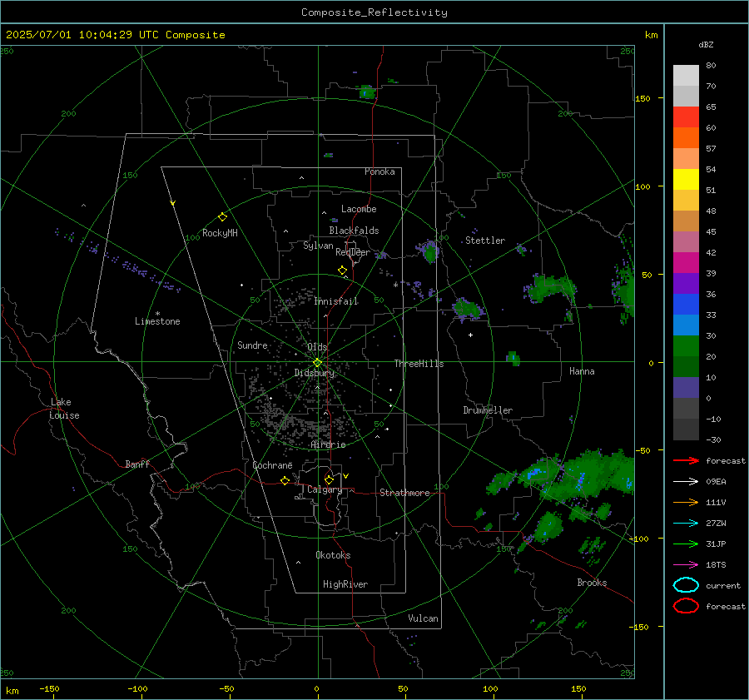
Task: Click the red forecast ellipse icon
Action: tap(686, 606)
